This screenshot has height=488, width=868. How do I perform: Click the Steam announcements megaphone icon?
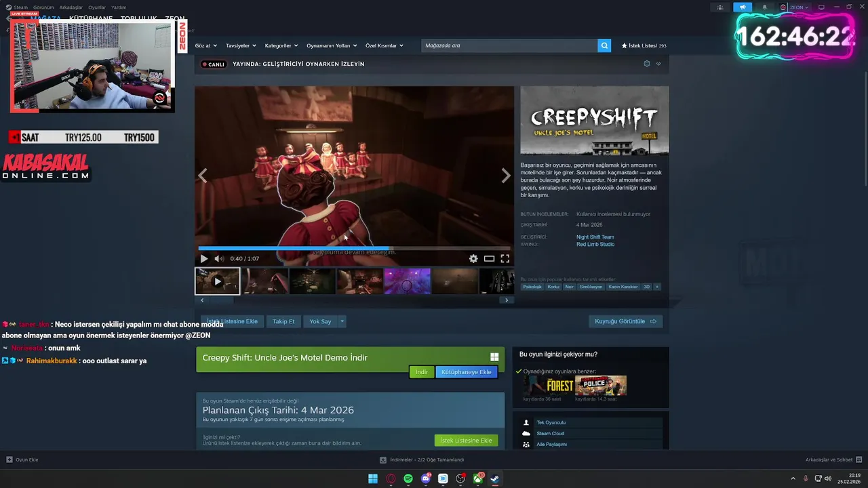(x=743, y=7)
